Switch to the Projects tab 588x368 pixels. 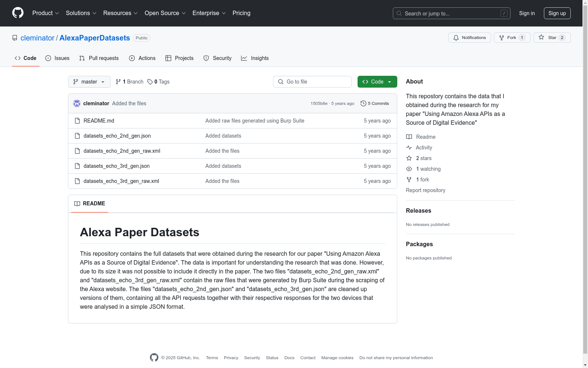click(179, 58)
